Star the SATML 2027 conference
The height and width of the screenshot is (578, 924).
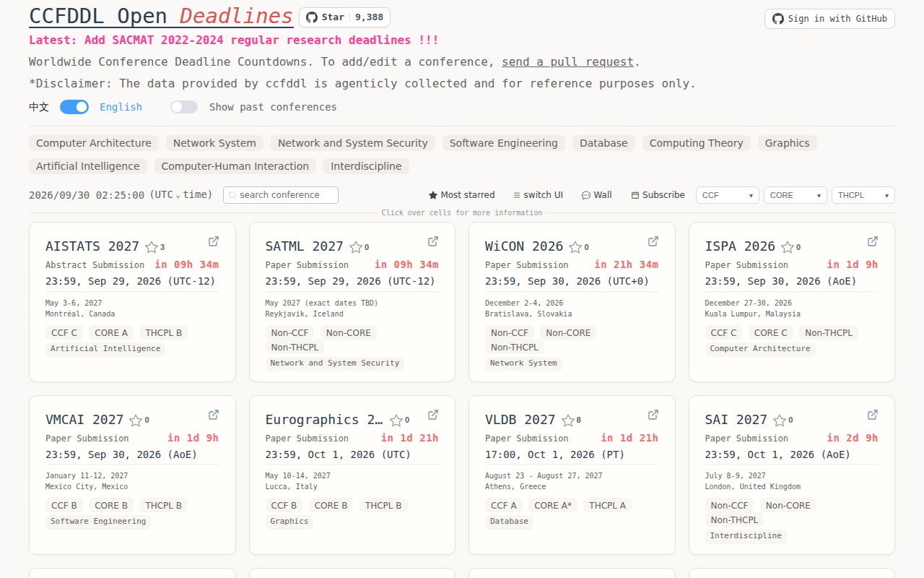356,247
